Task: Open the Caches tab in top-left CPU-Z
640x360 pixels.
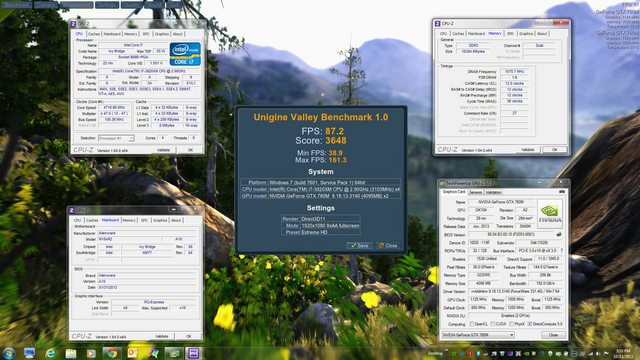Action: 94,34
